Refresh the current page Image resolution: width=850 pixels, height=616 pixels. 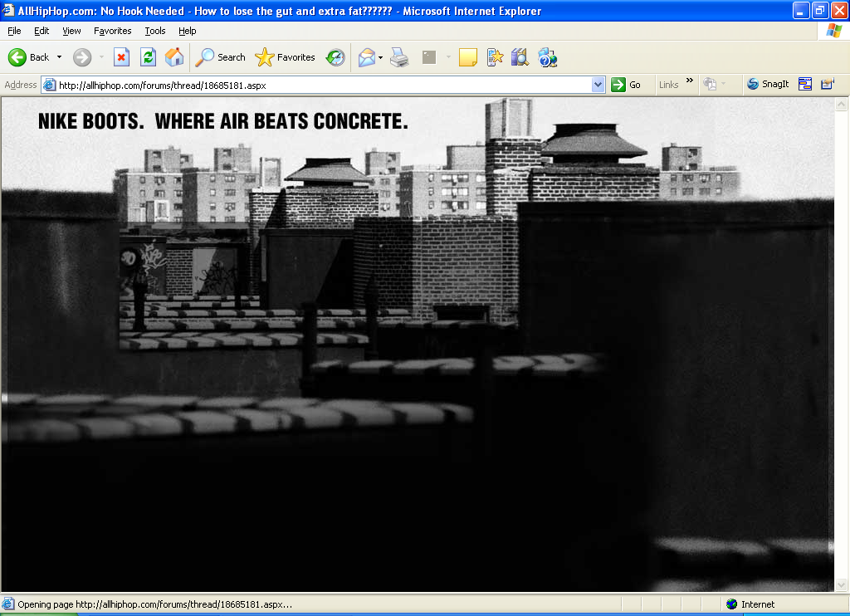[148, 57]
